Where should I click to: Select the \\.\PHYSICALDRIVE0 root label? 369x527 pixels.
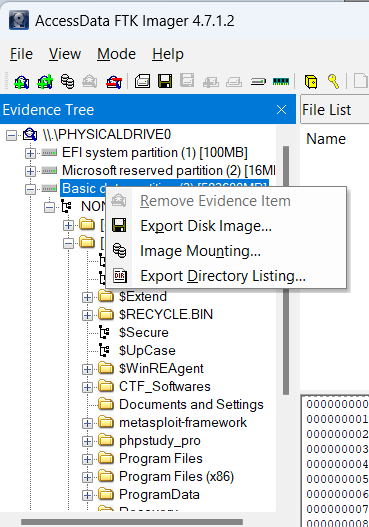[107, 135]
